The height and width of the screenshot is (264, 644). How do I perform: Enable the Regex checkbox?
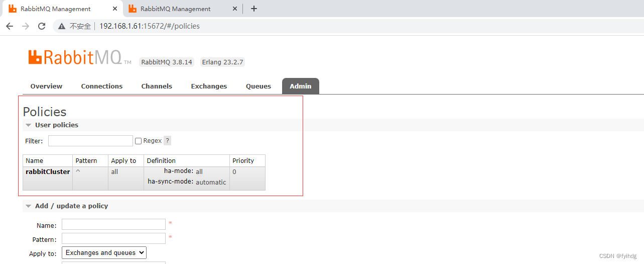(138, 141)
